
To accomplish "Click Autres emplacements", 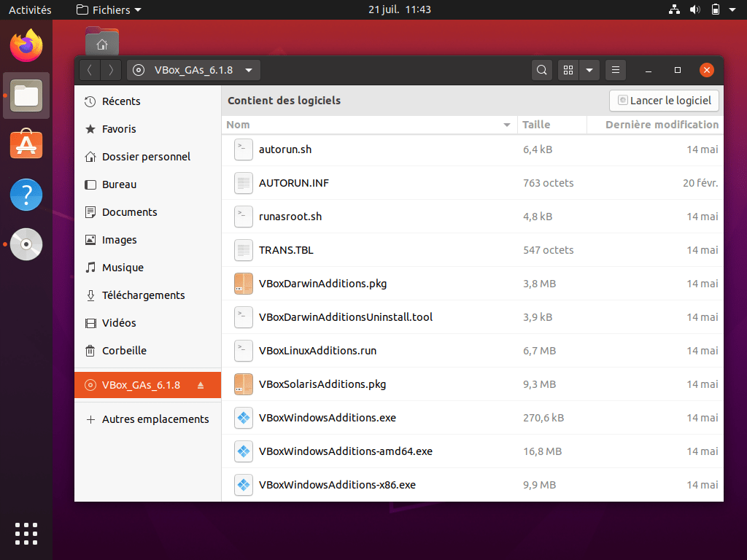I will tap(147, 419).
